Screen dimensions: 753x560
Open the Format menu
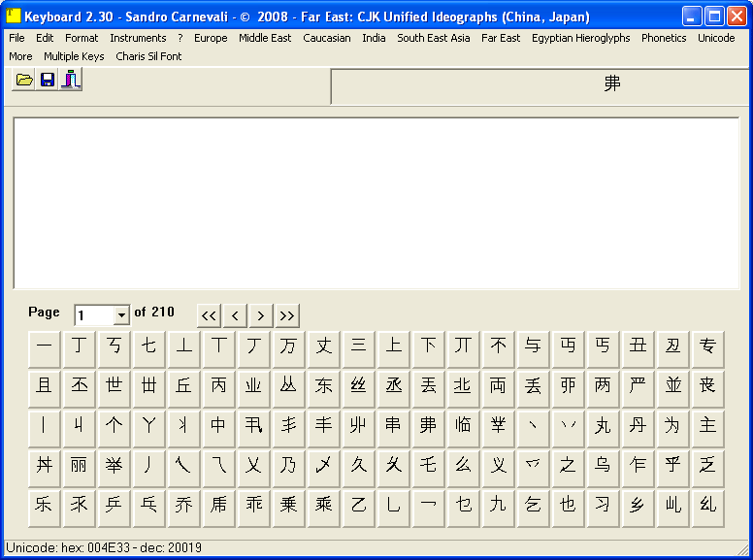[82, 38]
